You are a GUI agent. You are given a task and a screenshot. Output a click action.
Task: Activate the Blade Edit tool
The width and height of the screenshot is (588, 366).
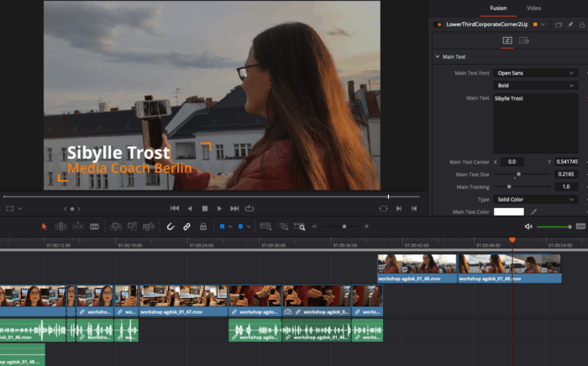pos(94,227)
